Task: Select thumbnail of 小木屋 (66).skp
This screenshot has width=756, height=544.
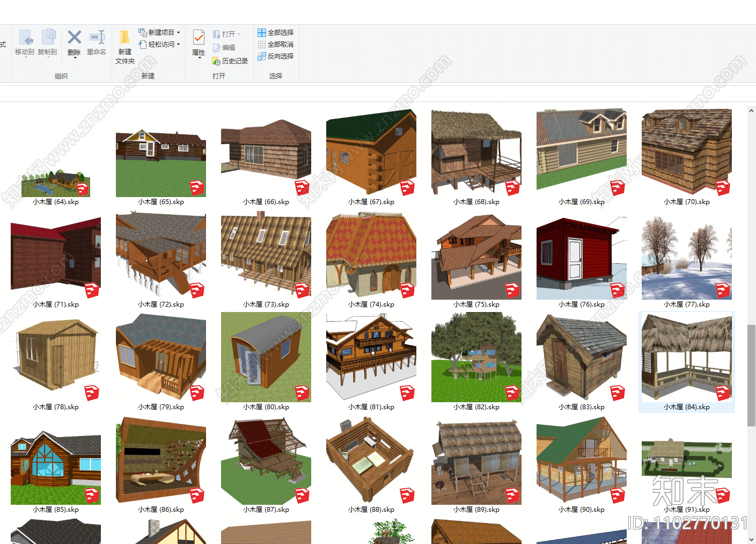Action: tap(266, 158)
